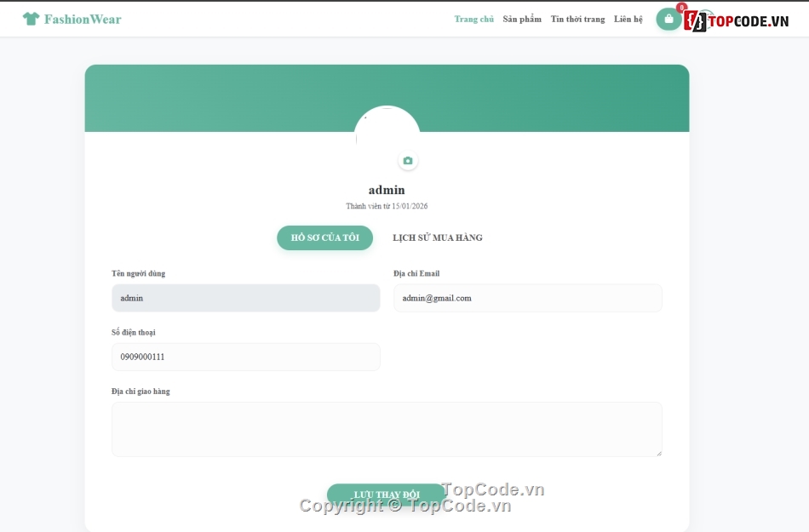
Task: Click the 'Tên người dùng' label
Action: coord(138,273)
